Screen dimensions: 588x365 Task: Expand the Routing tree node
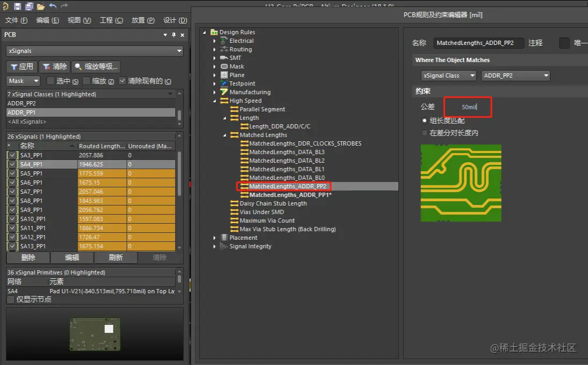click(x=215, y=49)
